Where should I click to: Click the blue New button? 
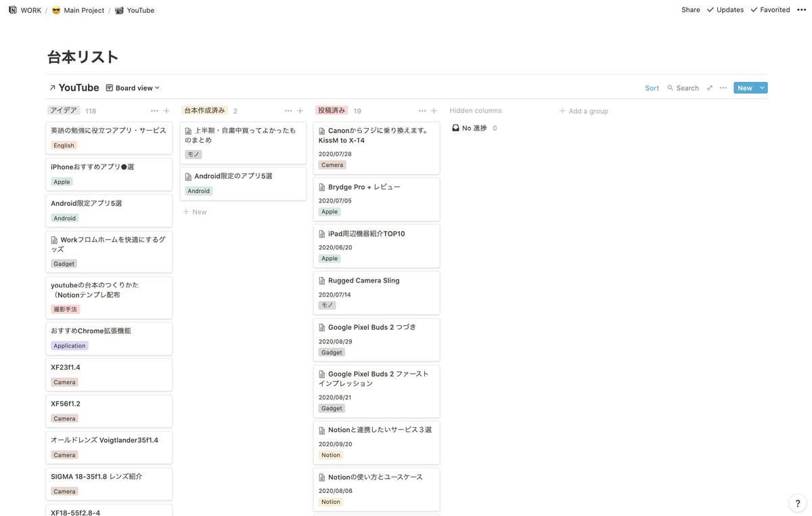point(745,88)
